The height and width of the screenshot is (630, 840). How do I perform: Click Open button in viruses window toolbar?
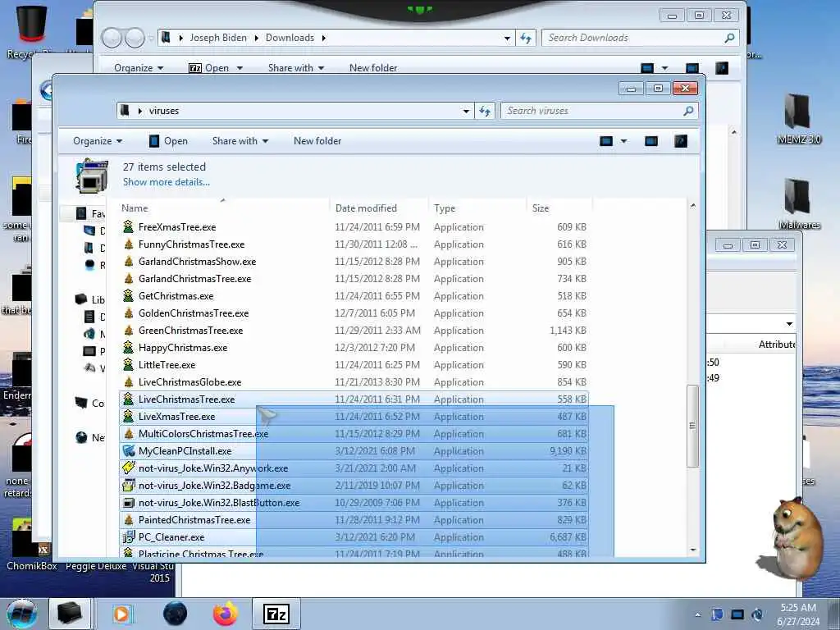(x=168, y=141)
